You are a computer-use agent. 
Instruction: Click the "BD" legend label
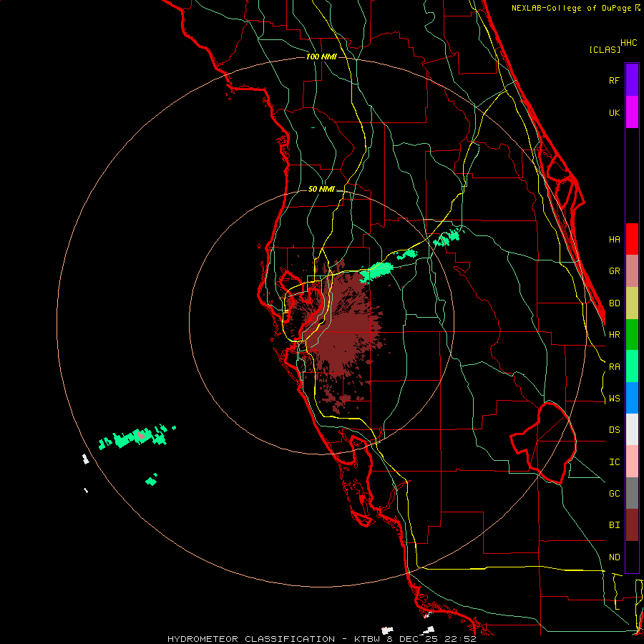[614, 303]
